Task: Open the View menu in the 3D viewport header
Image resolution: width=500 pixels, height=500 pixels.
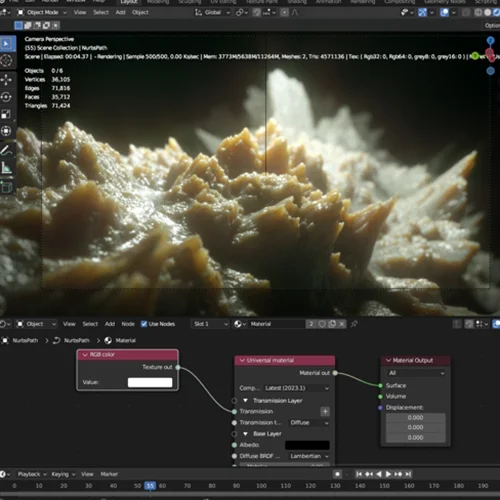Action: (x=80, y=13)
